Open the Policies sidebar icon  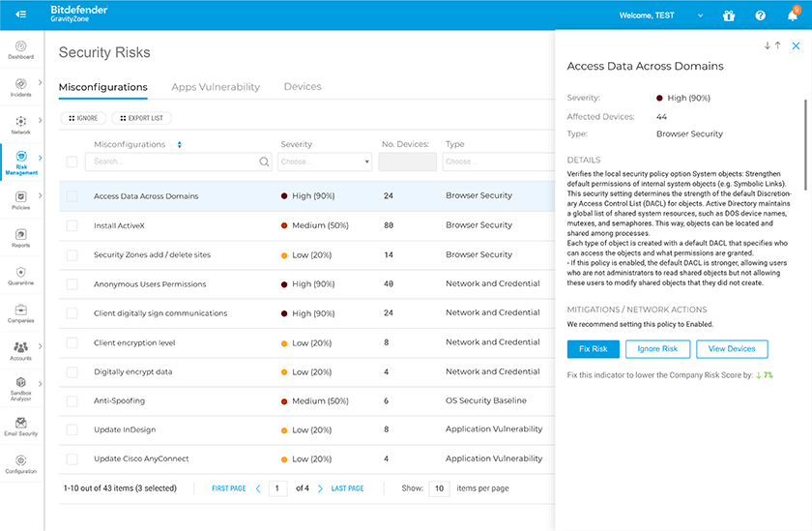click(x=20, y=197)
